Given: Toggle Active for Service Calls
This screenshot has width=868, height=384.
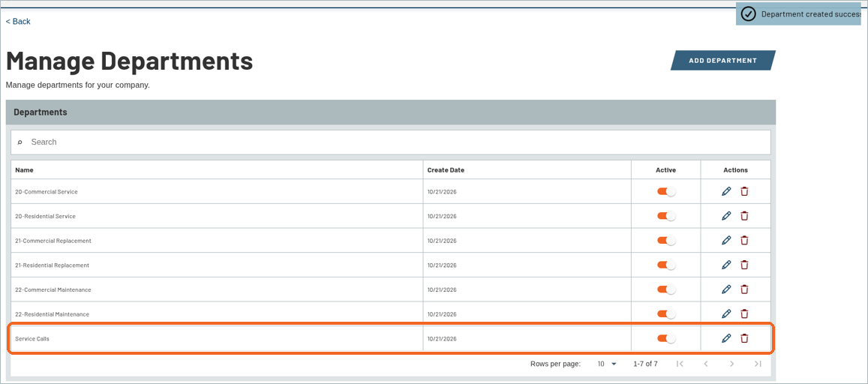Looking at the screenshot, I should point(666,338).
